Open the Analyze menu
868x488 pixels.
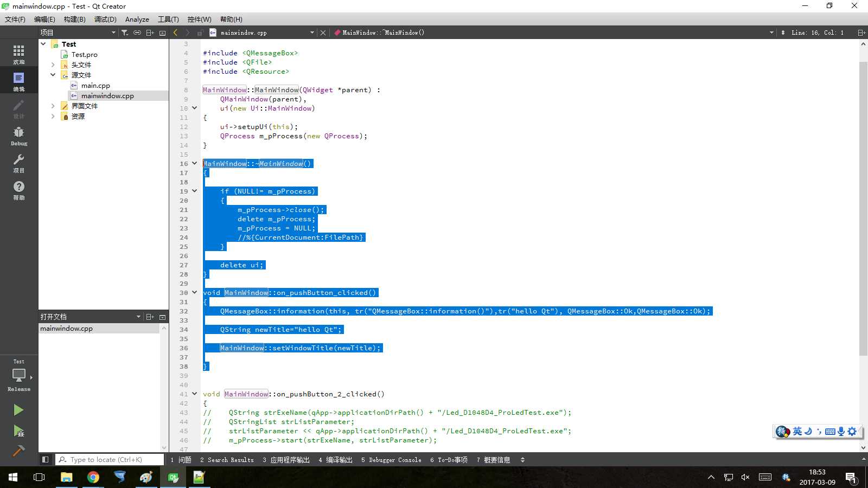pyautogui.click(x=137, y=19)
